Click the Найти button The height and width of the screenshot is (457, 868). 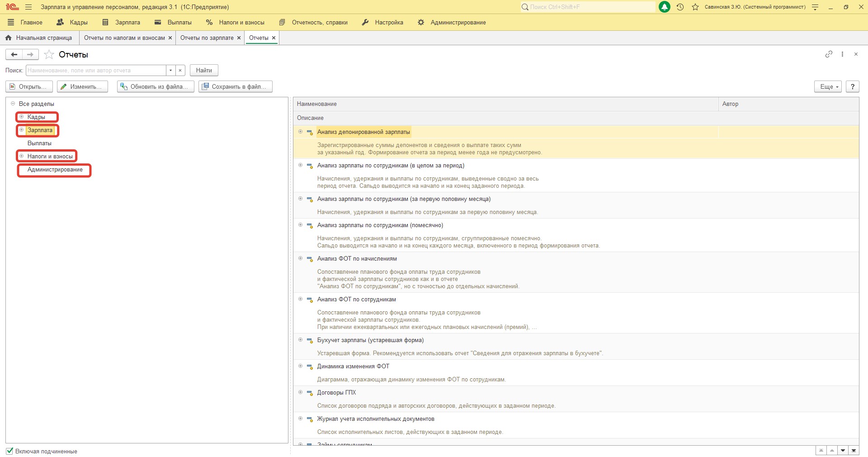point(204,70)
